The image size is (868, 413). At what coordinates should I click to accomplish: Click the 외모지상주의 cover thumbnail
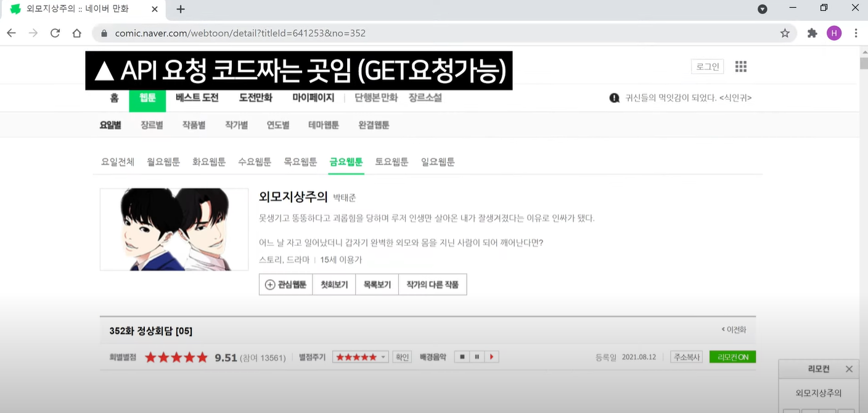point(174,229)
